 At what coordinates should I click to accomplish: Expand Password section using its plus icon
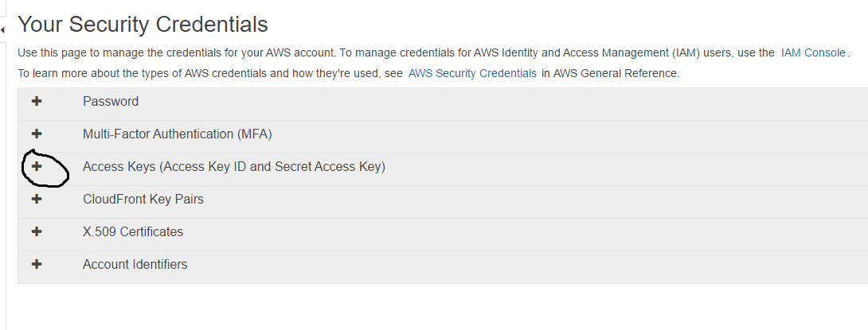pyautogui.click(x=37, y=101)
